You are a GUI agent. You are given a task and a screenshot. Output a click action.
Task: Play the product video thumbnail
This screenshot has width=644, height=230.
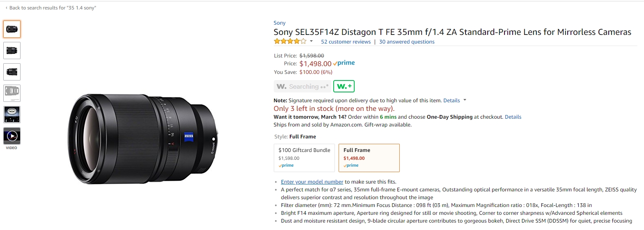pyautogui.click(x=12, y=136)
